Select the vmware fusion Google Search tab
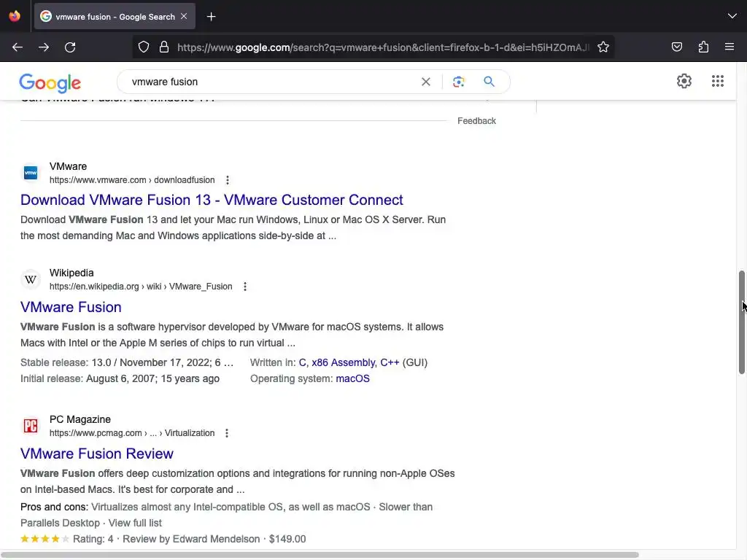Viewport: 747px width, 560px height. pos(115,17)
